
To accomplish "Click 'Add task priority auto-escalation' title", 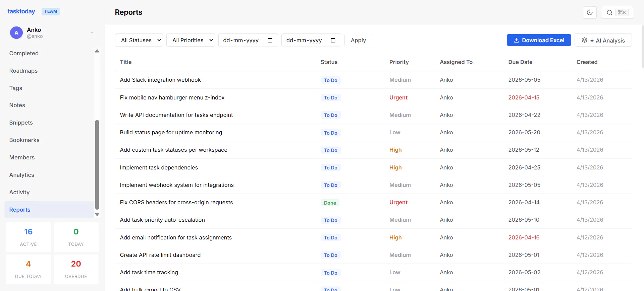I will 162,220.
